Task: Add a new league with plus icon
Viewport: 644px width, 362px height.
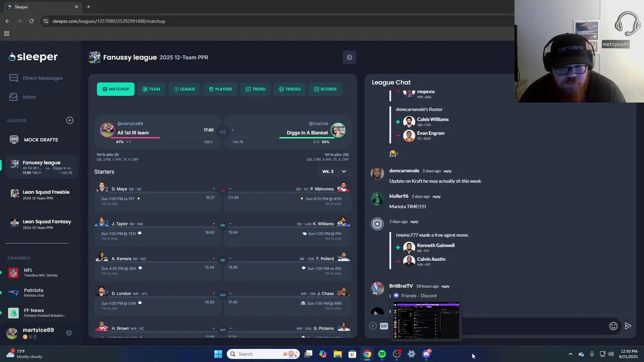Action: [69, 120]
